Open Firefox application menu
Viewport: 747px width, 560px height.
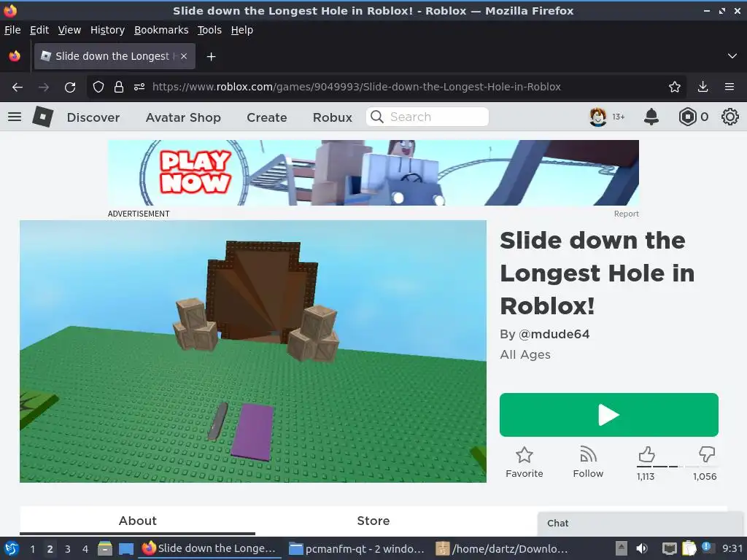(x=729, y=87)
